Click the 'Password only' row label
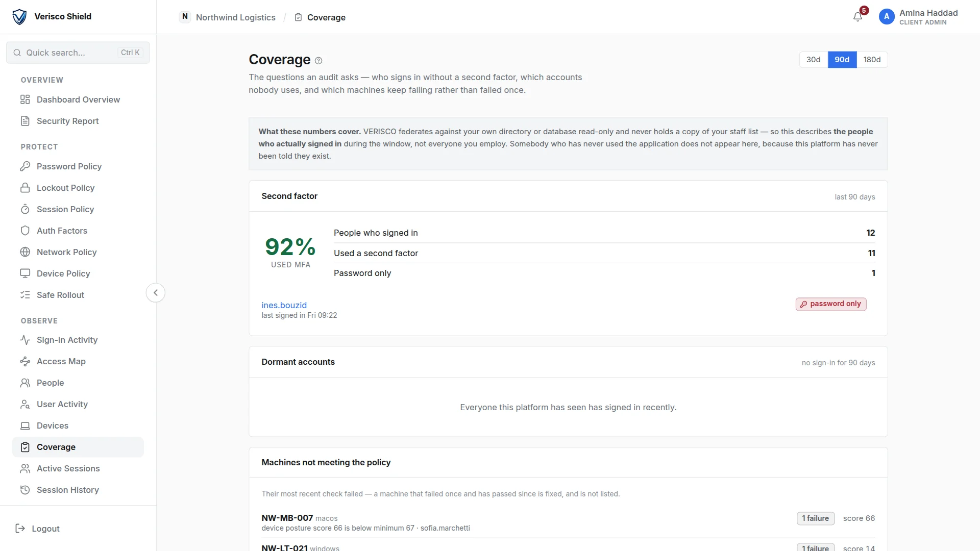Image resolution: width=980 pixels, height=551 pixels. point(362,273)
